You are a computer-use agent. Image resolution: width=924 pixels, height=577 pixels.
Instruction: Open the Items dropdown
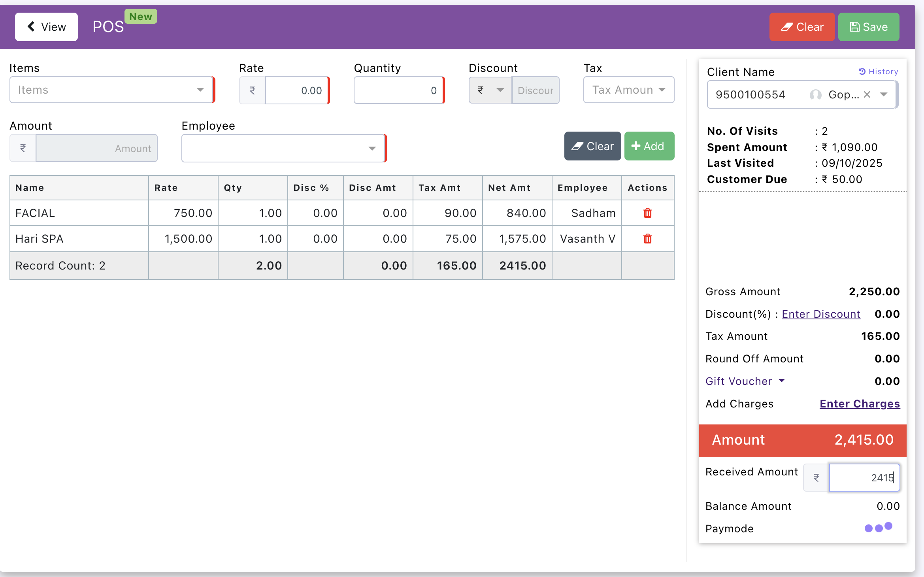click(111, 90)
